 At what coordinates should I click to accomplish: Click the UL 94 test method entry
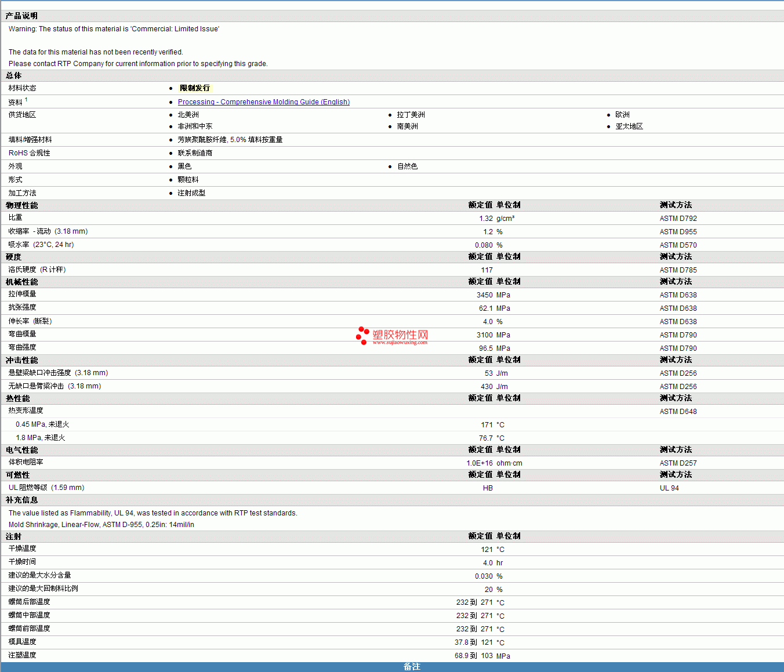click(x=669, y=488)
